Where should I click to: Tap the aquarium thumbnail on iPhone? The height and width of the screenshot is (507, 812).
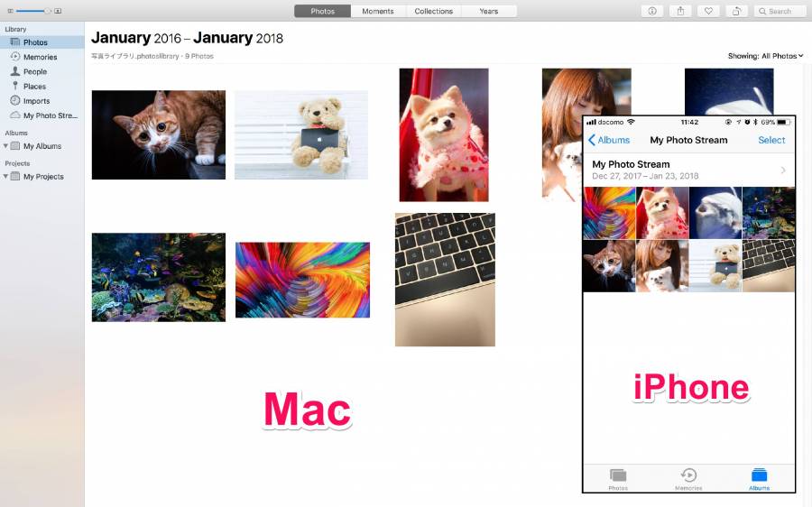pyautogui.click(x=769, y=213)
